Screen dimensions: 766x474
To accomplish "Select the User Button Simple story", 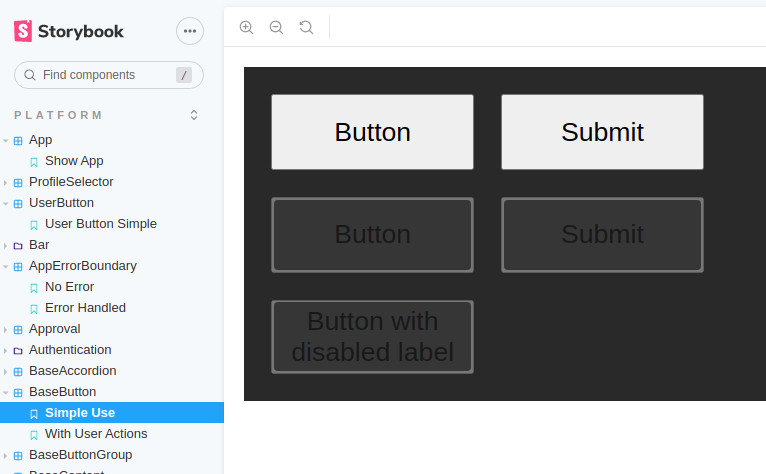I will click(x=100, y=224).
